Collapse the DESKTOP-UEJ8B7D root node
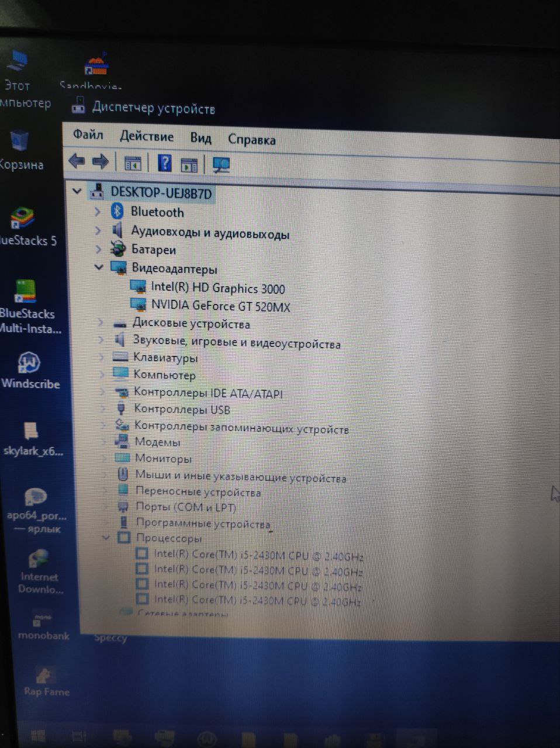Image resolution: width=560 pixels, height=748 pixels. [x=77, y=191]
